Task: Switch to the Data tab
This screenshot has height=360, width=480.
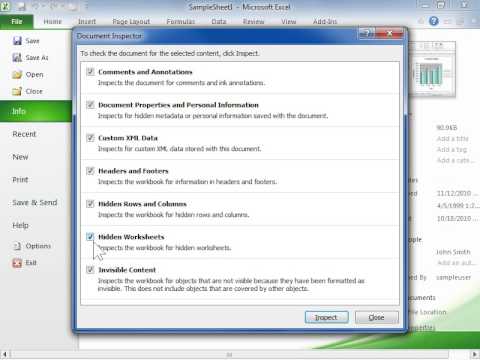Action: 219,22
